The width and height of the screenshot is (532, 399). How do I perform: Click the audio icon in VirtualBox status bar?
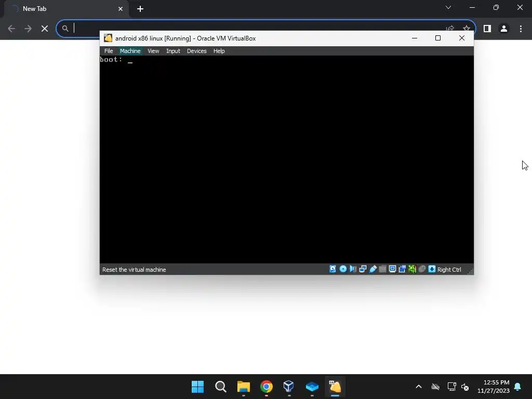click(353, 269)
